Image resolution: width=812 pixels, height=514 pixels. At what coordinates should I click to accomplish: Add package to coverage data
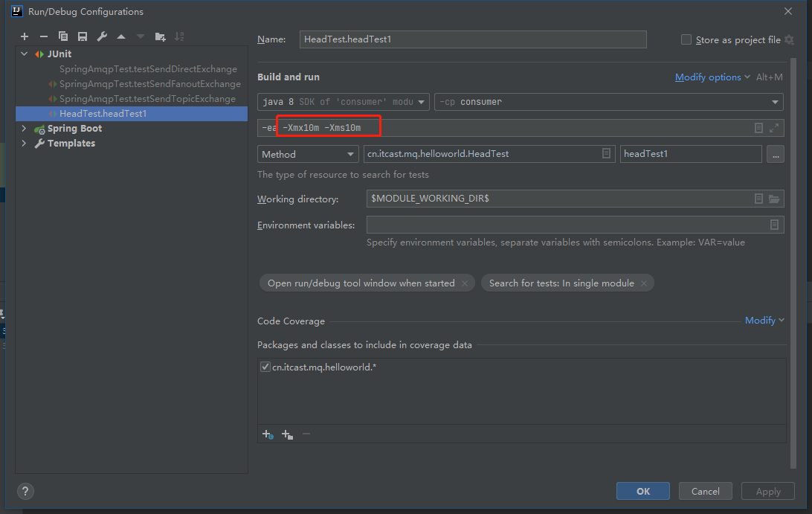[288, 434]
